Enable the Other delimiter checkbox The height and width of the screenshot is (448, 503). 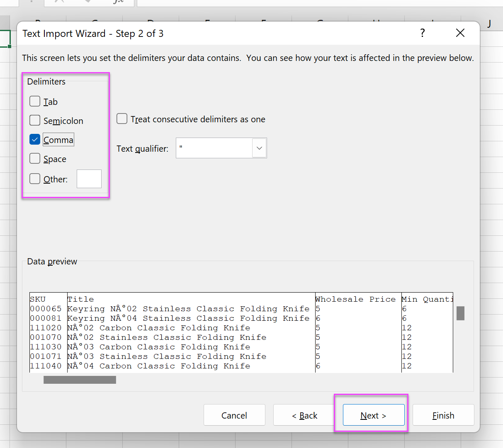coord(35,179)
